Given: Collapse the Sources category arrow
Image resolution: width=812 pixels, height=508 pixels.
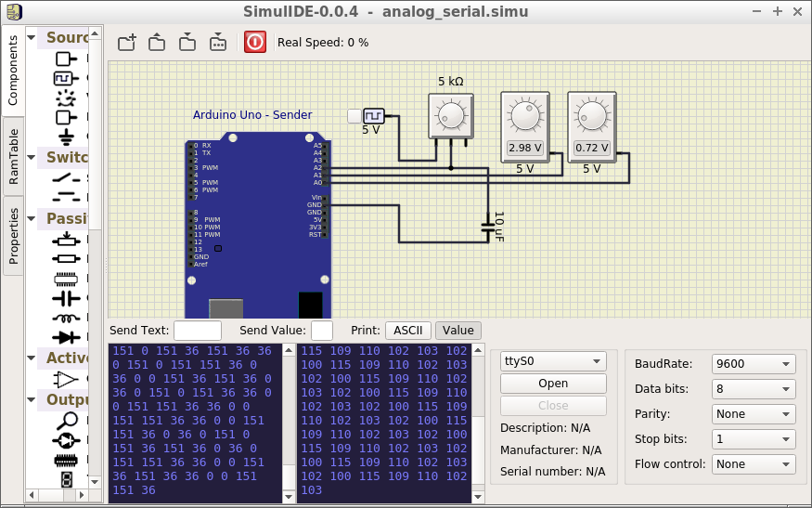Looking at the screenshot, I should tap(32, 37).
